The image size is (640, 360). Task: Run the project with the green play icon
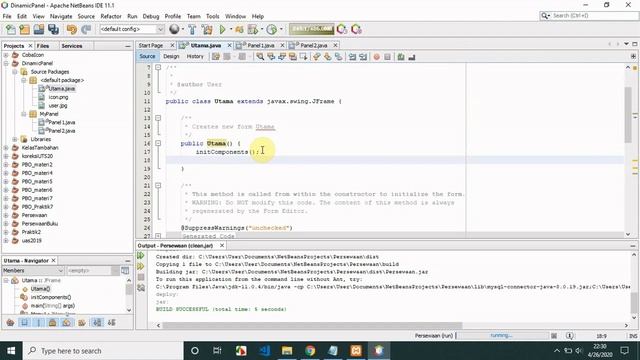click(x=222, y=29)
